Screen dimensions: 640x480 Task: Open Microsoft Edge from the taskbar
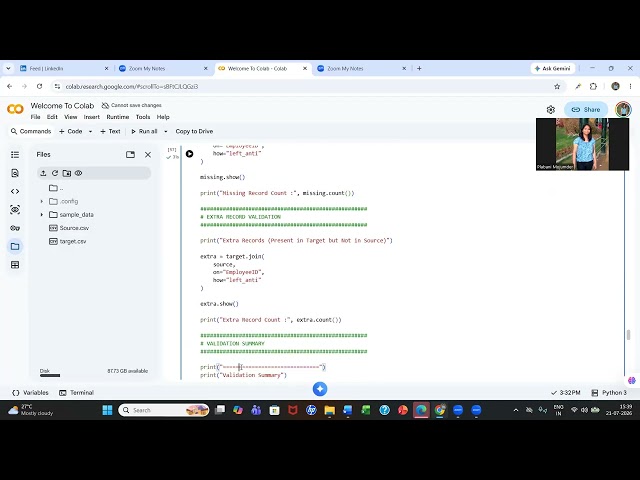point(421,410)
